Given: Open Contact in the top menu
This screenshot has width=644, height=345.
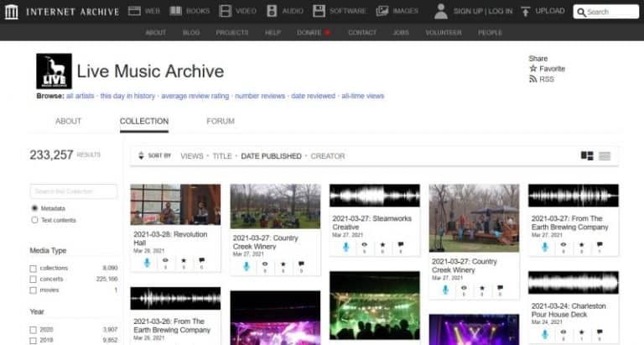Looking at the screenshot, I should click(362, 33).
